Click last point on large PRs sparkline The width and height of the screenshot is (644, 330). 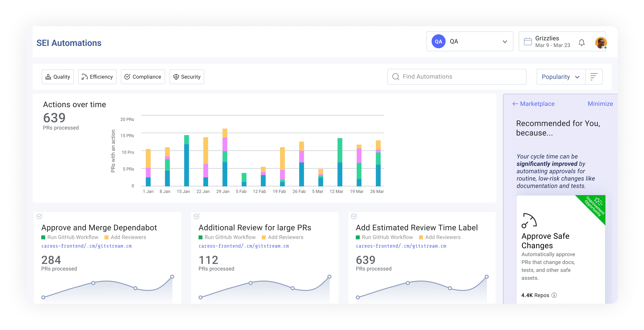coord(329,277)
